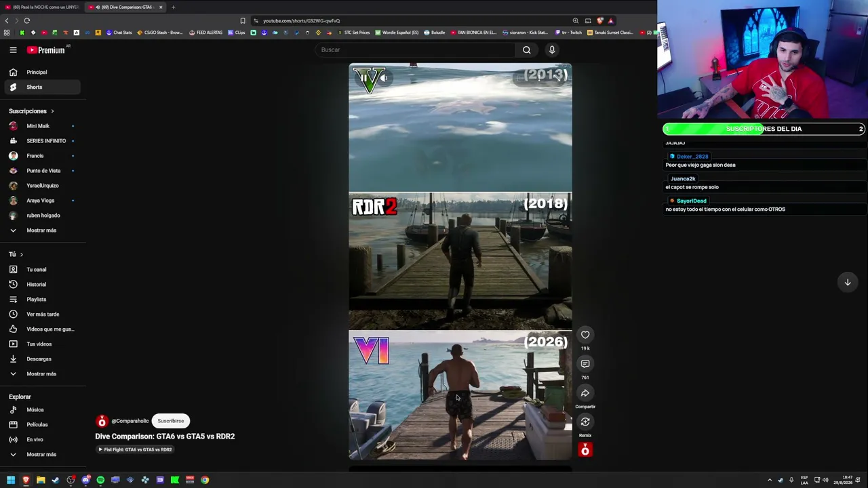Open the Wordle Español (ES) bookmark
The image size is (868, 488).
(397, 33)
